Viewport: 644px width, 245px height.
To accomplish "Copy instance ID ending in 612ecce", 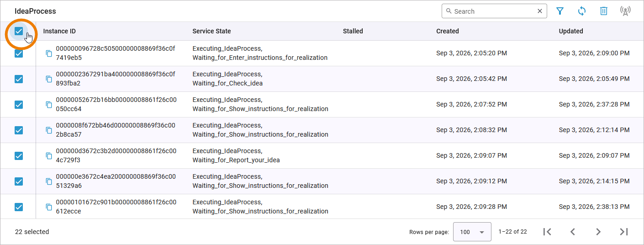I will pos(49,207).
